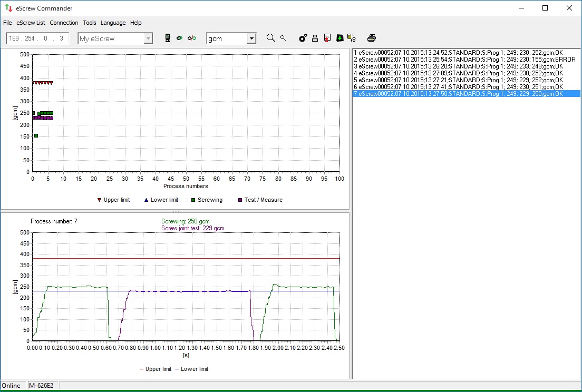Click the IP address input field
This screenshot has height=392, width=582.
(x=37, y=38)
